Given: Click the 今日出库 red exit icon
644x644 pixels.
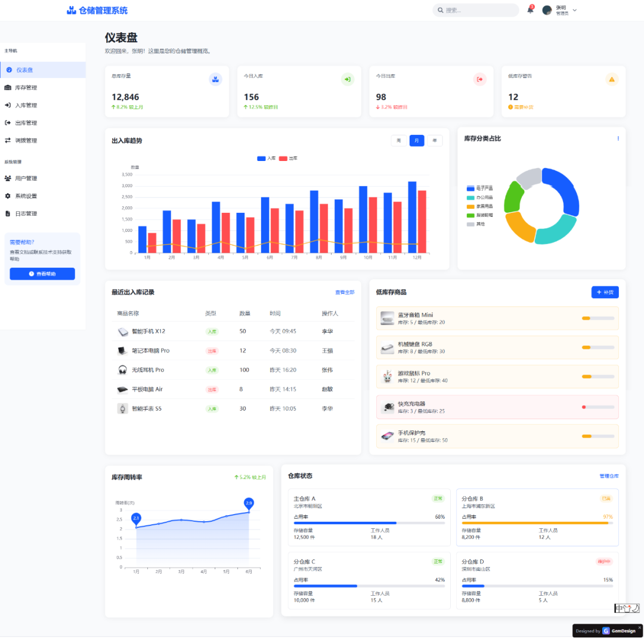Looking at the screenshot, I should pos(479,79).
